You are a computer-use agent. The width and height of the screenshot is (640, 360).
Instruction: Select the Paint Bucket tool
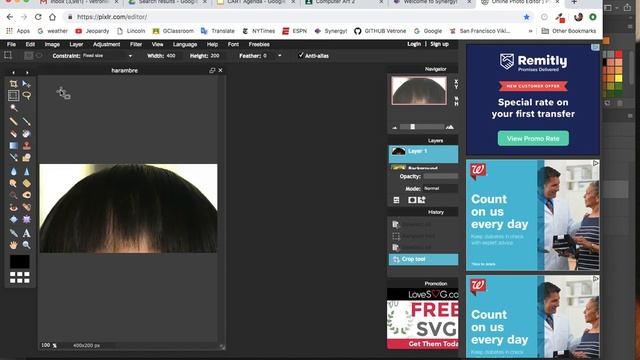[x=27, y=133]
